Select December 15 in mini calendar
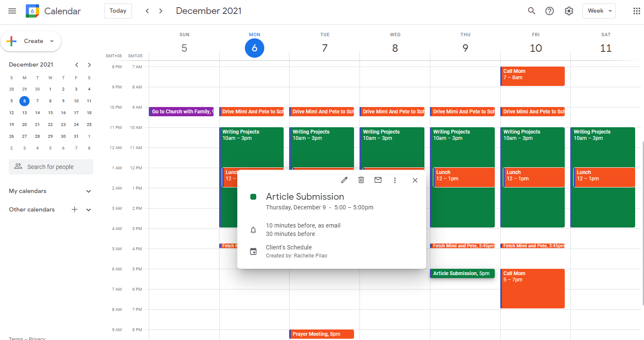This screenshot has height=340, width=644. tap(50, 113)
